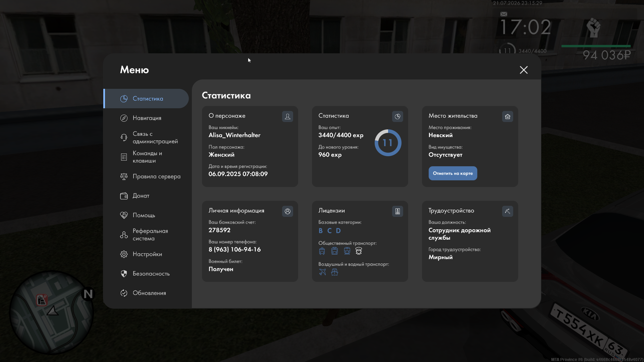The width and height of the screenshot is (644, 362).
Task: Click the experience value 3440/4400 exp in the card
Action: [x=341, y=135]
